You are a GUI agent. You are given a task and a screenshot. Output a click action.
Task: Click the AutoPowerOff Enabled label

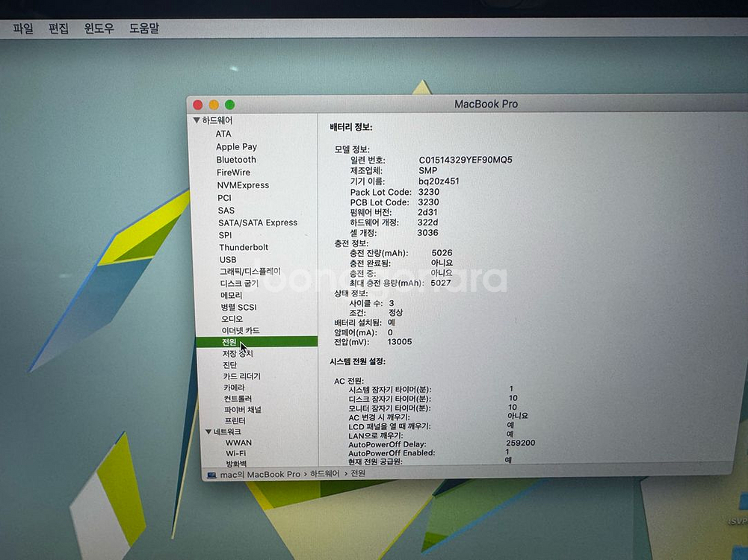392,452
